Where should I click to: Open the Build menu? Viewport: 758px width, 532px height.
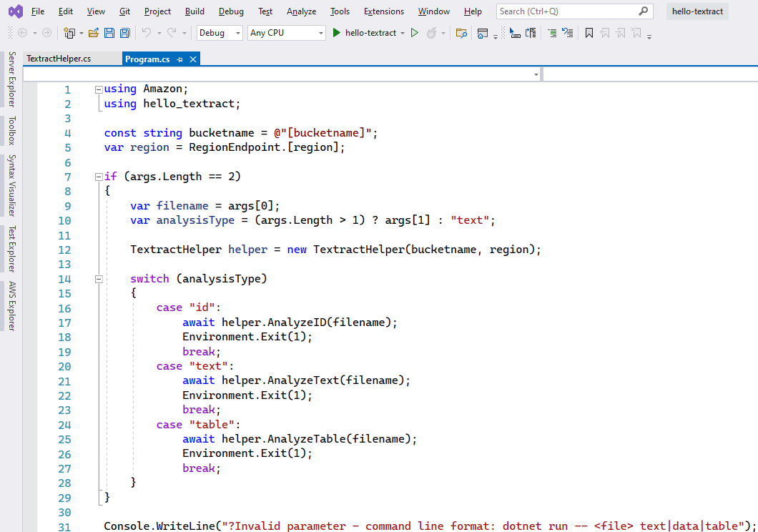coord(195,11)
